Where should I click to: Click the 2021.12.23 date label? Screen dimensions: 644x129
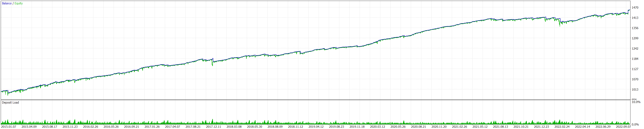[542, 127]
